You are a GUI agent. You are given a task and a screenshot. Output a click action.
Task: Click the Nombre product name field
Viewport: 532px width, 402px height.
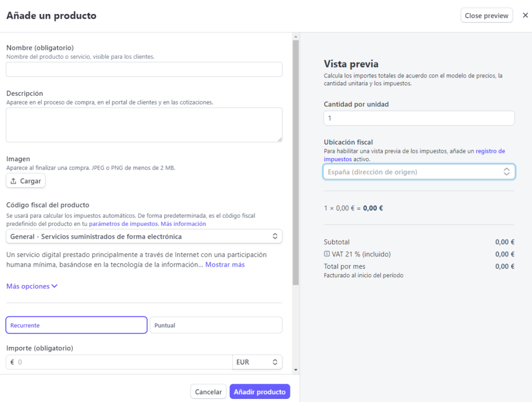tap(144, 70)
